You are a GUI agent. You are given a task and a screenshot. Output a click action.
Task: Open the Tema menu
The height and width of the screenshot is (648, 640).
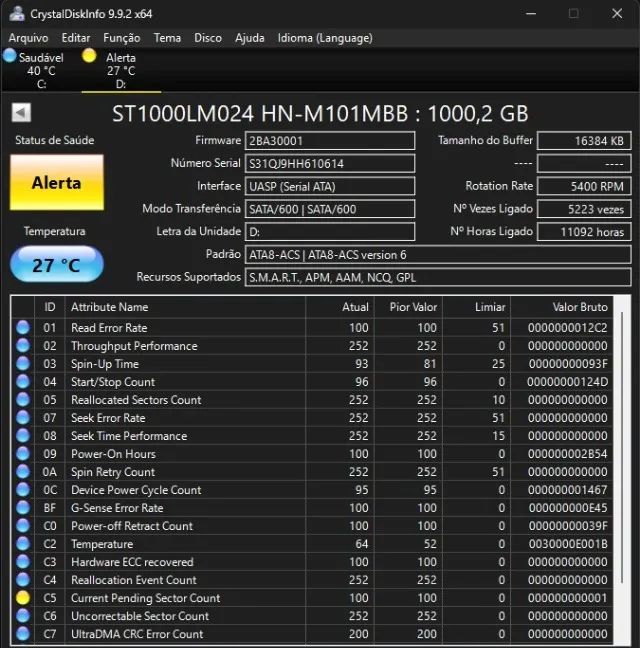click(x=167, y=38)
